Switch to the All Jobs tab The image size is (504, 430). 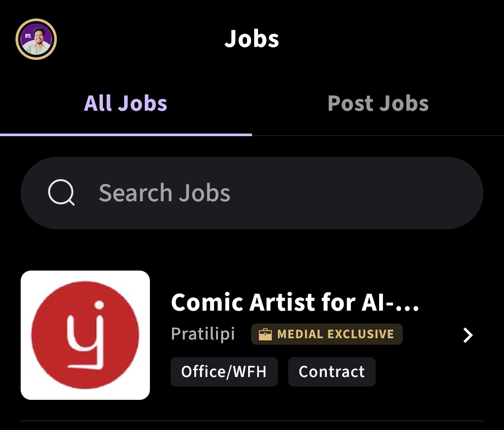pyautogui.click(x=125, y=103)
